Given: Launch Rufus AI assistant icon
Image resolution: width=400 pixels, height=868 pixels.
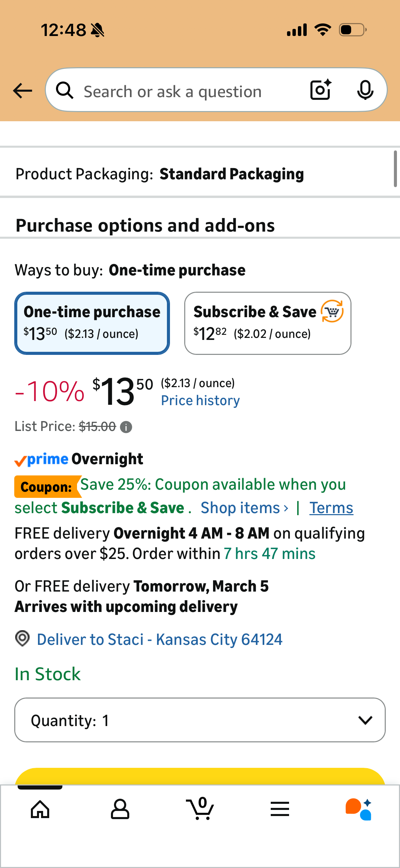Looking at the screenshot, I should coord(359,809).
